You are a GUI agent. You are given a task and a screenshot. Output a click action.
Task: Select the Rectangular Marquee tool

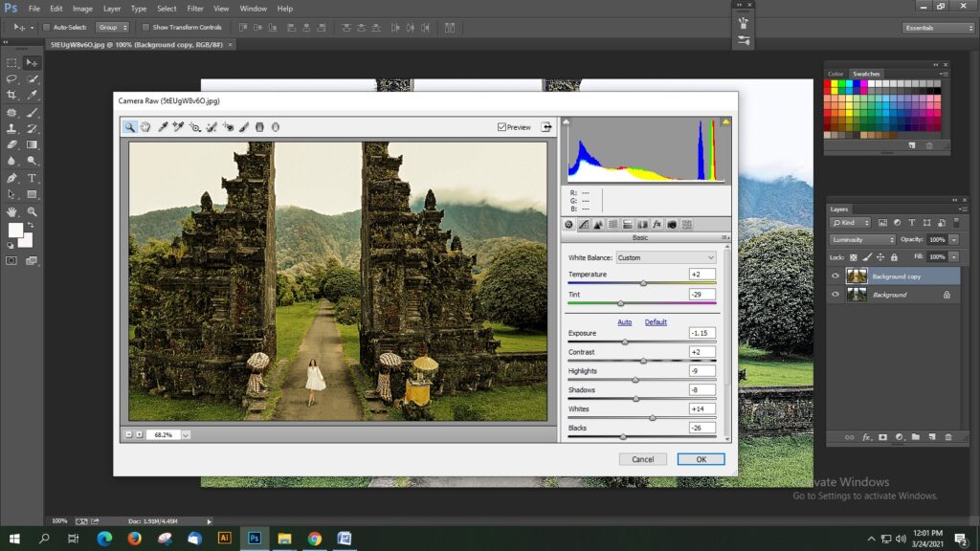11,62
